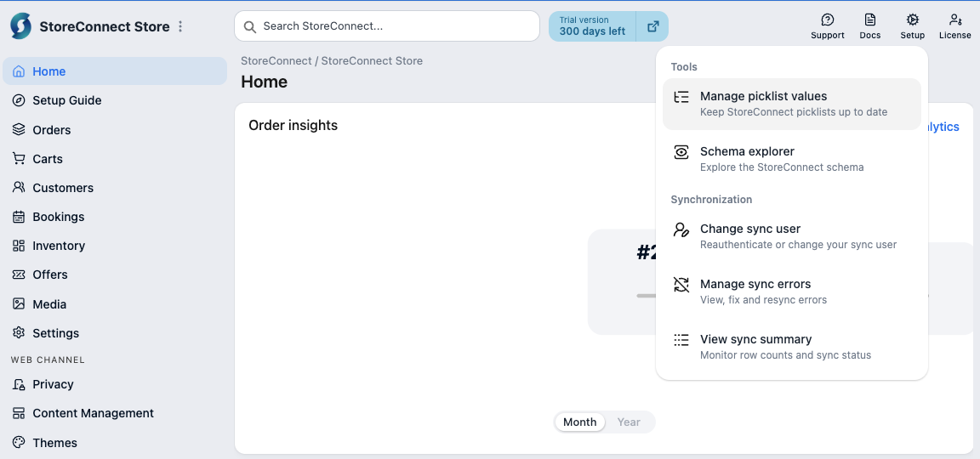Select Manage sync errors menu entry
Viewport: 980px width, 459px height.
tap(792, 292)
